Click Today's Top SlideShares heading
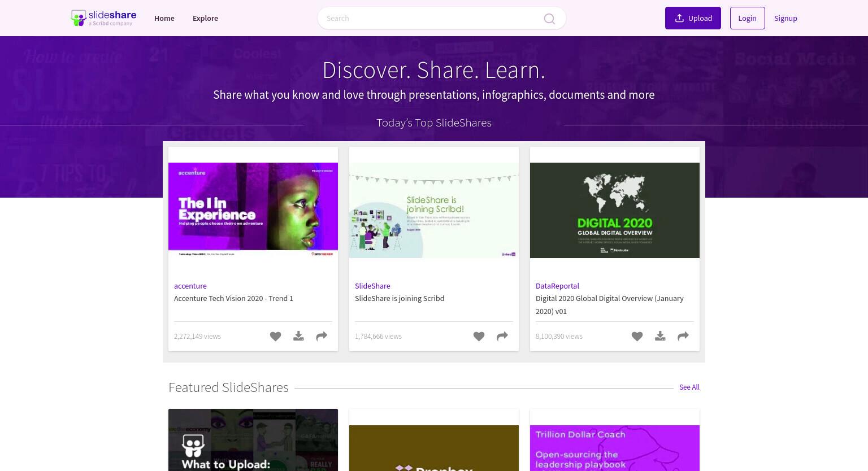 coord(434,123)
